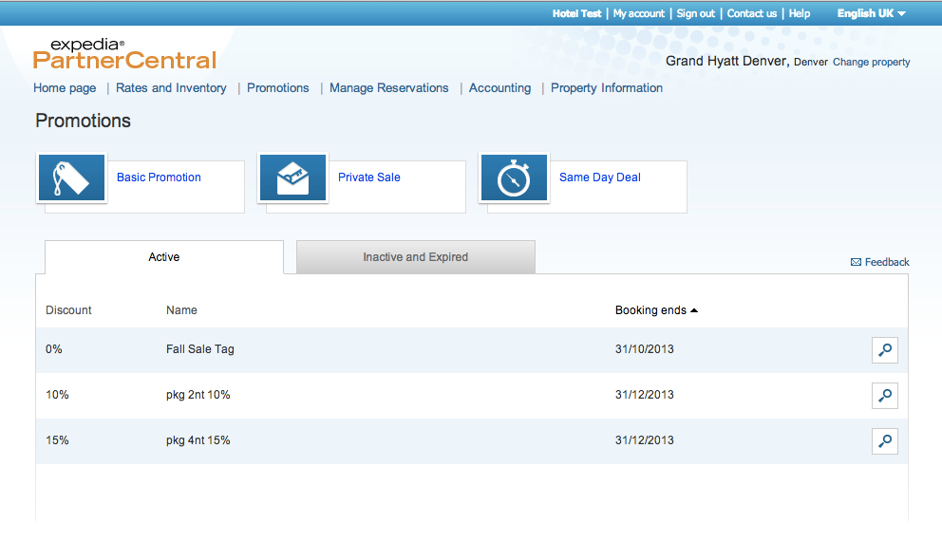Open Manage Reservations menu
This screenshot has height=560, width=942.
pyautogui.click(x=388, y=88)
